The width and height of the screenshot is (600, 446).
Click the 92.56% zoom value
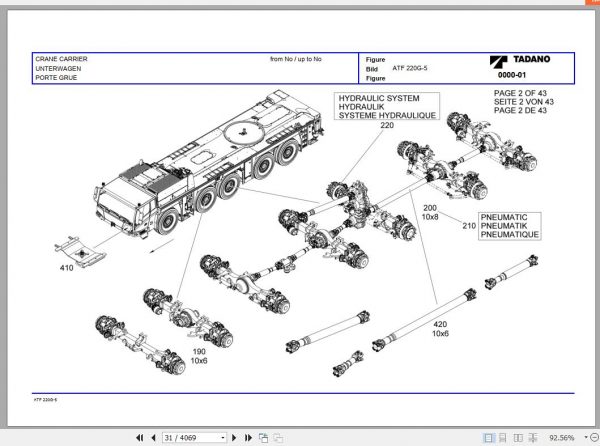pos(562,438)
